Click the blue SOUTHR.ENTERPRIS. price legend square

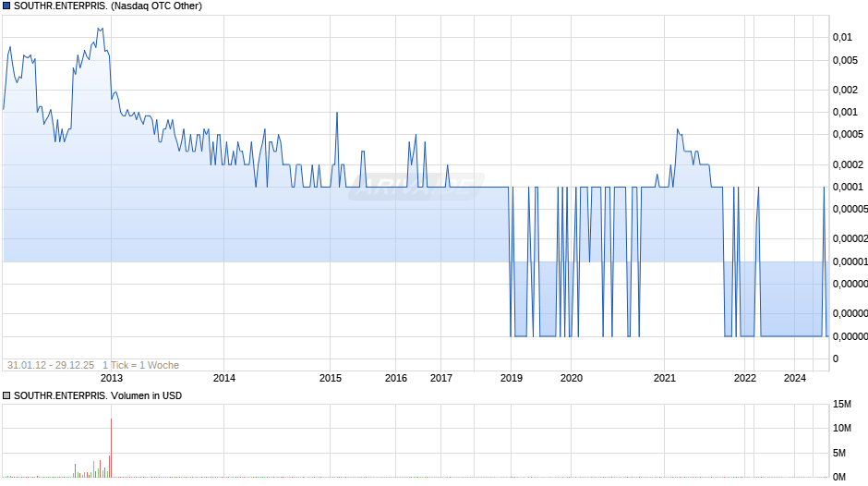click(6, 6)
